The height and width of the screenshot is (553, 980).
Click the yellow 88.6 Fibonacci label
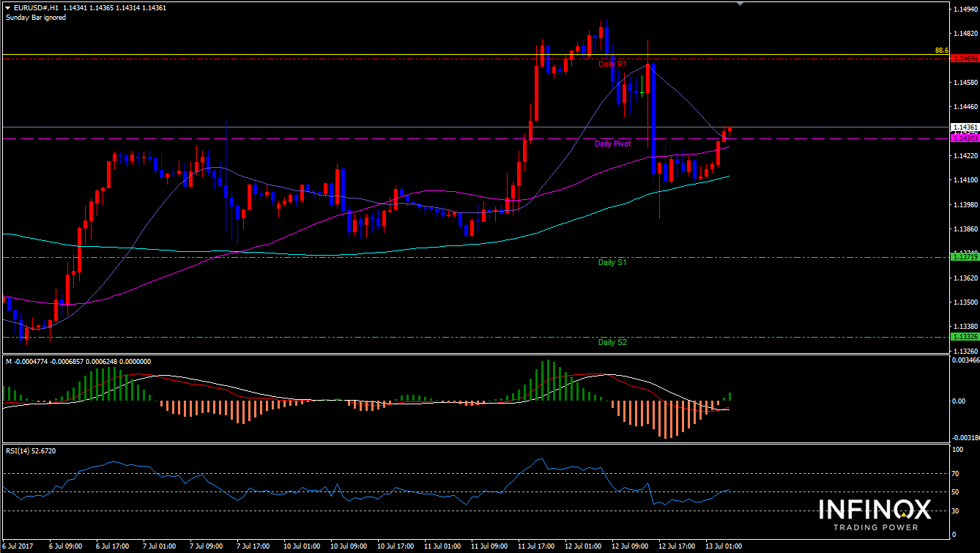(x=942, y=51)
